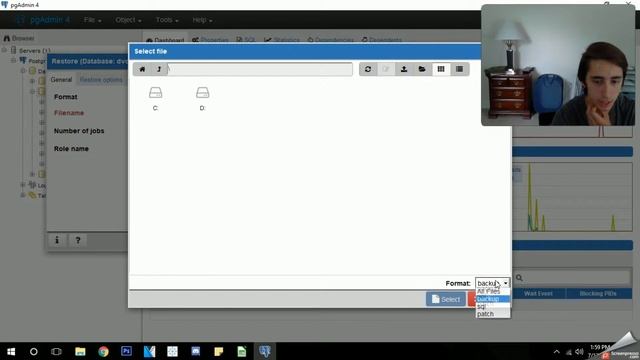The image size is (640, 360).
Task: Open Photoshop from taskbar
Action: tap(126, 351)
